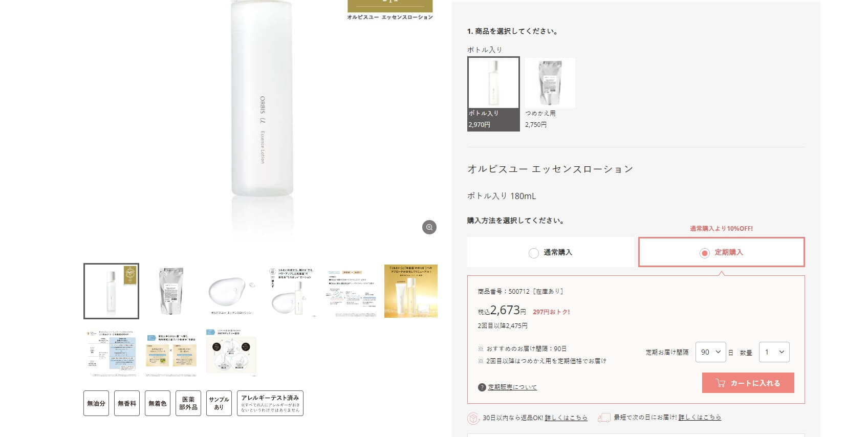The height and width of the screenshot is (437, 868).
Task: Choose the つめかえ用 2,750円 product option
Action: [550, 94]
